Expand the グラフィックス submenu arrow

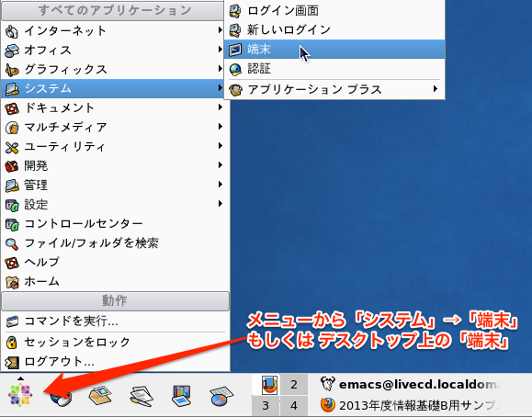click(221, 69)
